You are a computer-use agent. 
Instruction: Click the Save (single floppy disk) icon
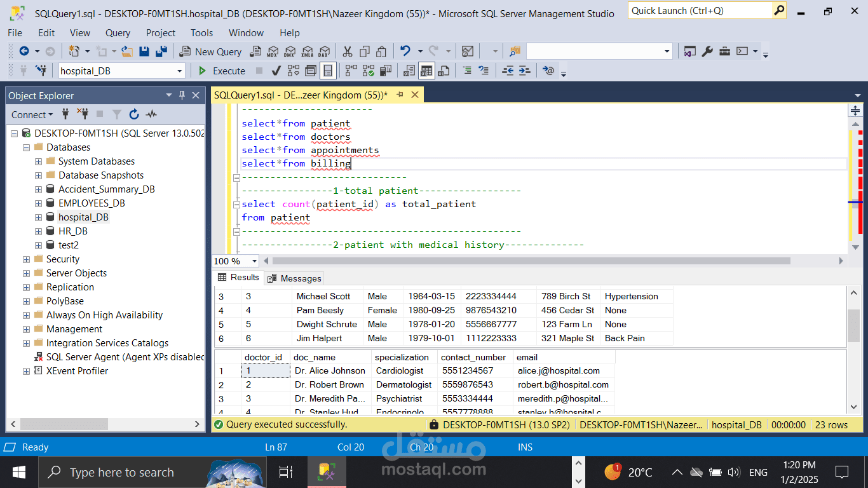pos(144,51)
